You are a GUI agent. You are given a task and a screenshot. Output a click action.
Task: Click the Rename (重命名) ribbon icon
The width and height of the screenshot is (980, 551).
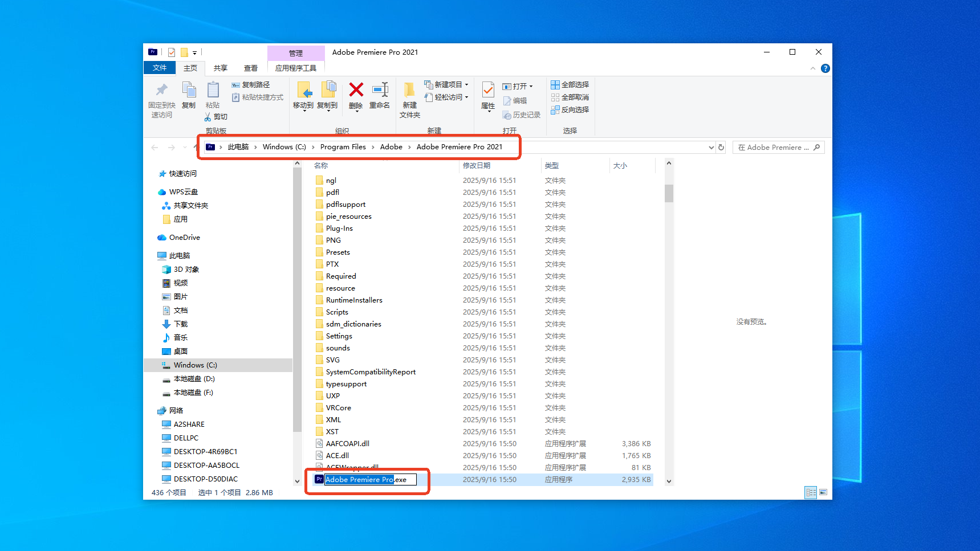[x=380, y=91]
